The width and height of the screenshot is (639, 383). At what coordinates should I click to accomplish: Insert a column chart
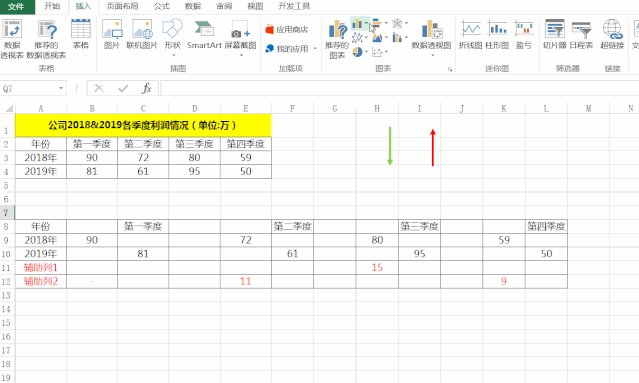[x=357, y=24]
